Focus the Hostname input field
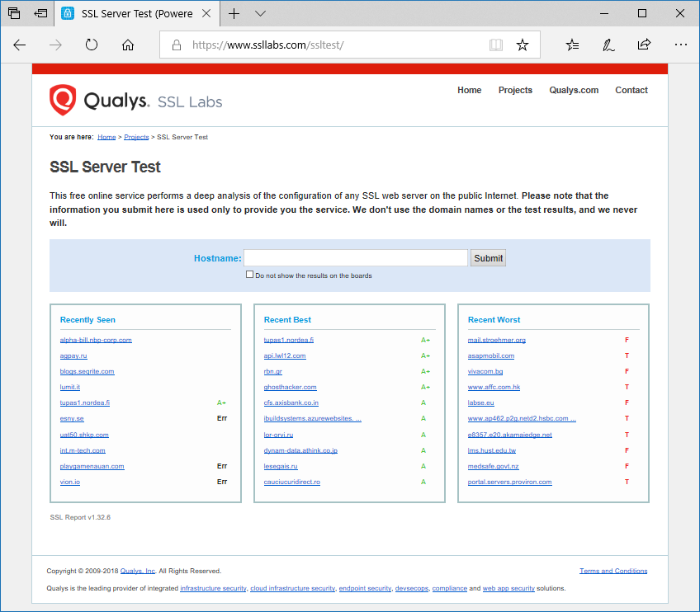The image size is (700, 612). [x=356, y=258]
